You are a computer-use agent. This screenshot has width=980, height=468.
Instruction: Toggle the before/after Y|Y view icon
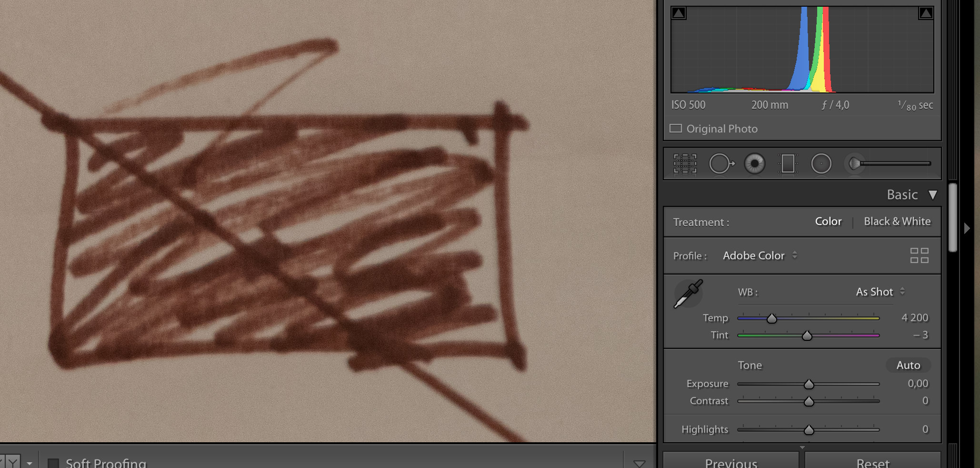coord(10,462)
